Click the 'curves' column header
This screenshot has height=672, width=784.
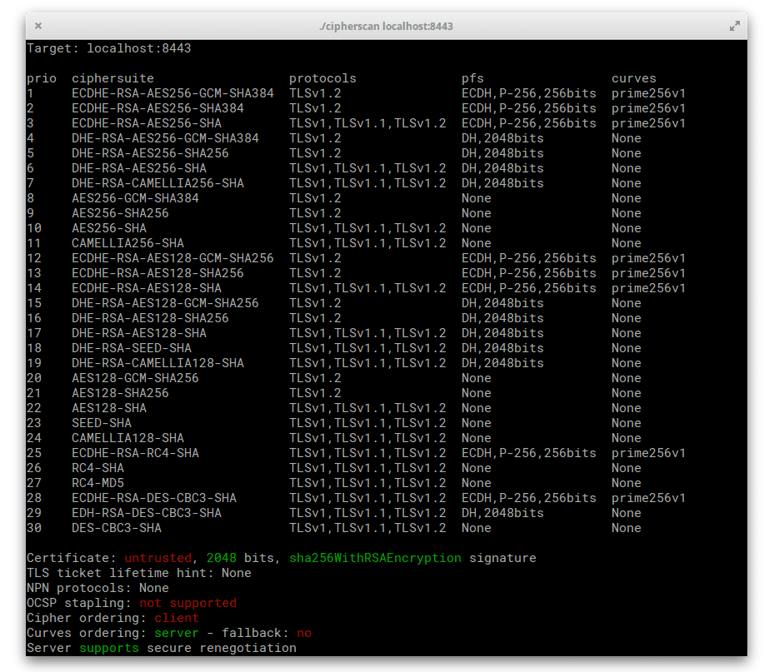pos(634,78)
